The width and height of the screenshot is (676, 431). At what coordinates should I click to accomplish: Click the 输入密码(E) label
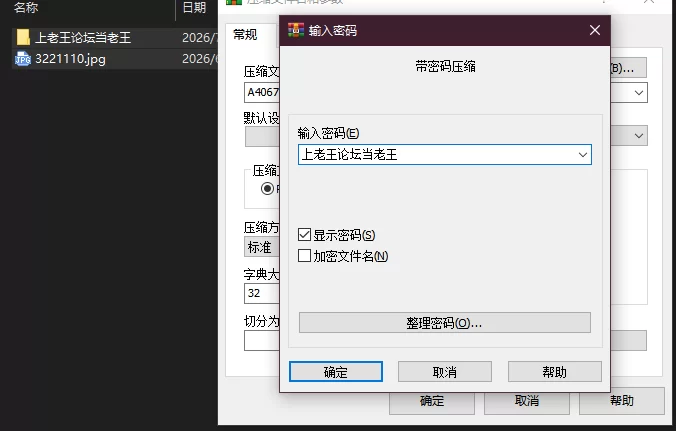pyautogui.click(x=328, y=133)
